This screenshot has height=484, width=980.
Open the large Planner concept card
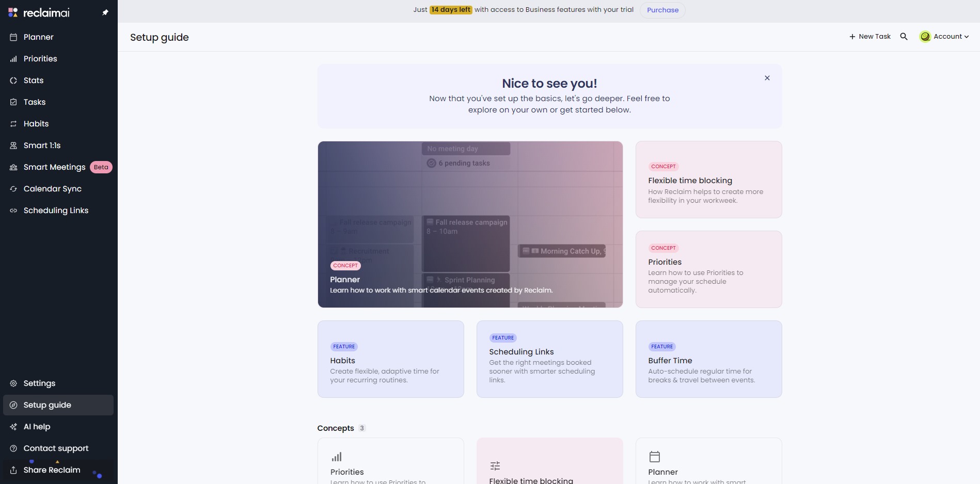pos(470,224)
